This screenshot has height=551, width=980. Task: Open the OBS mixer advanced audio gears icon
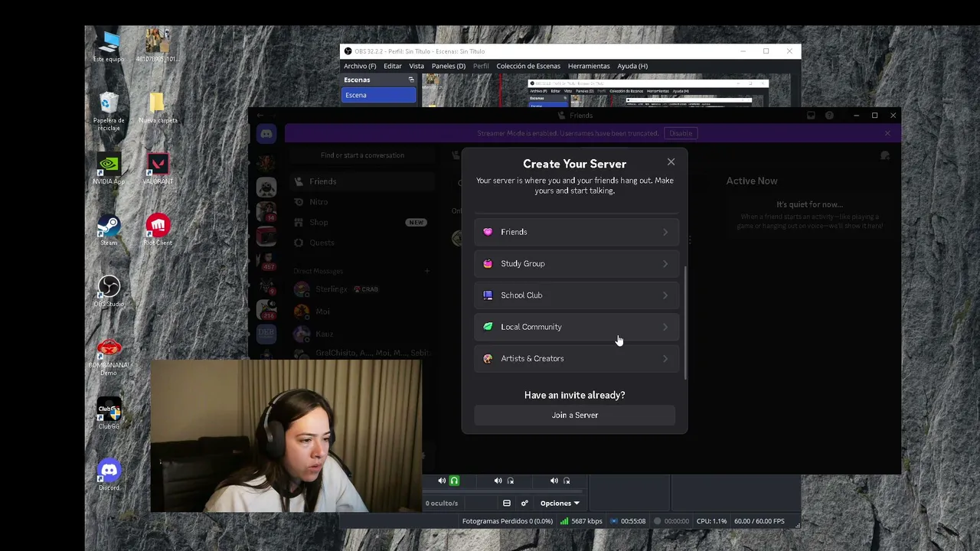[x=524, y=503]
